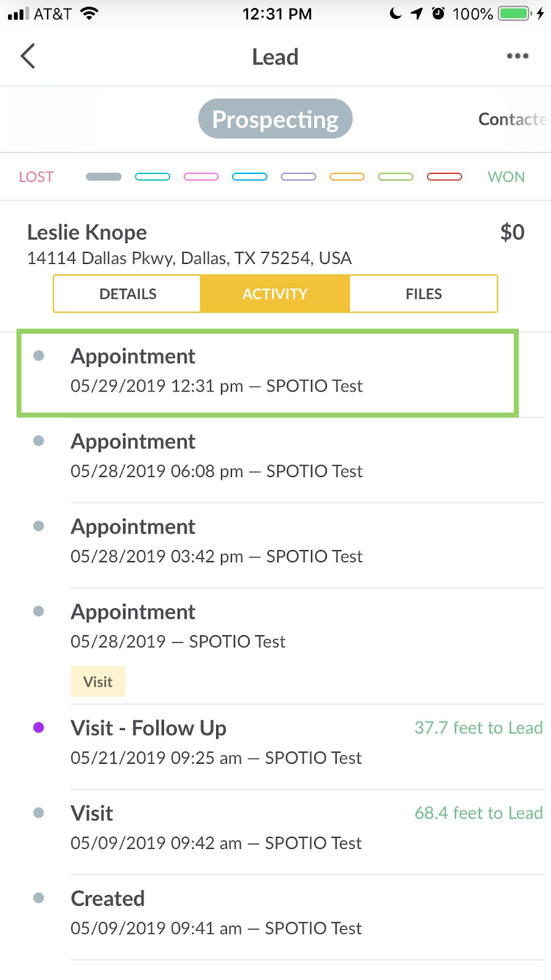Open the three-dot more options menu
This screenshot has height=980, width=551.
tap(517, 56)
